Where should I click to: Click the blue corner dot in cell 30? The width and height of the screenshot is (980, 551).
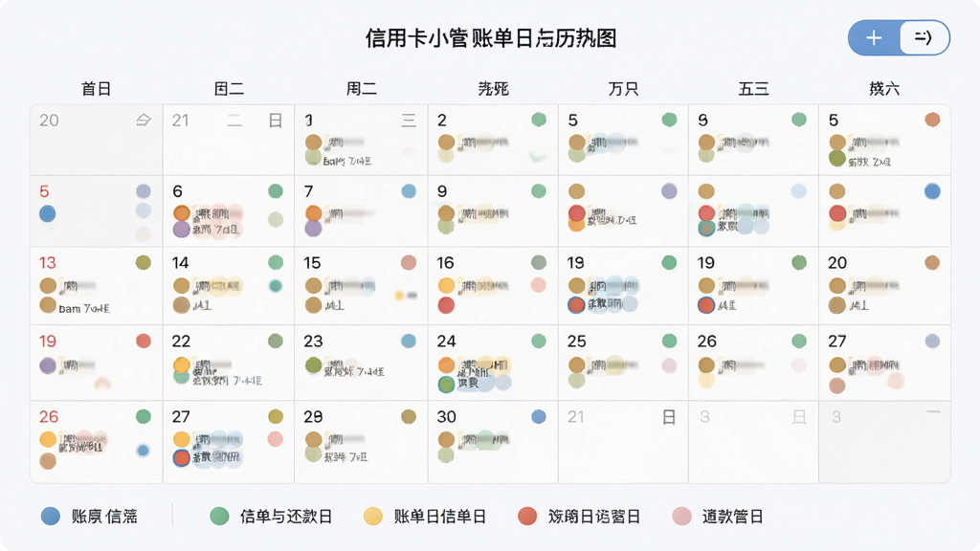click(x=539, y=417)
